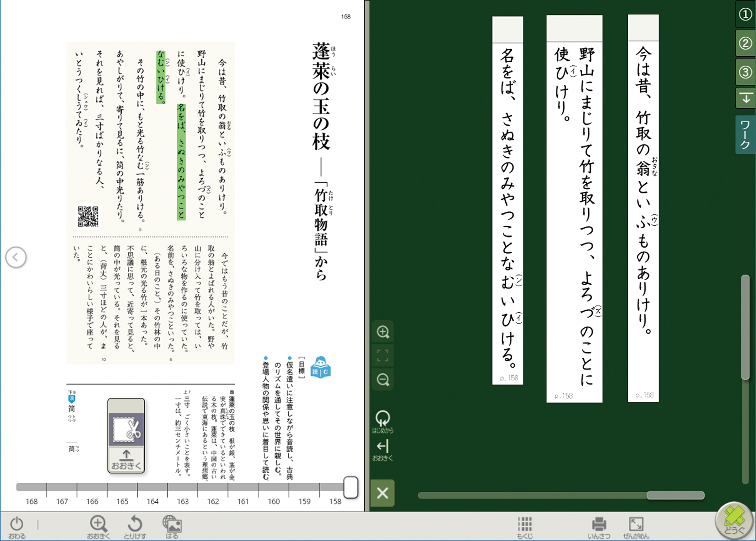Click highlighted text 名をば、さぬきのみやつこと
The width and height of the screenshot is (756, 541).
(181, 162)
